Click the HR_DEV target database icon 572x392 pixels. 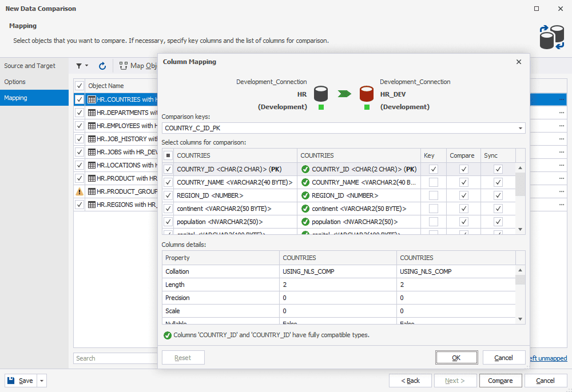point(366,94)
